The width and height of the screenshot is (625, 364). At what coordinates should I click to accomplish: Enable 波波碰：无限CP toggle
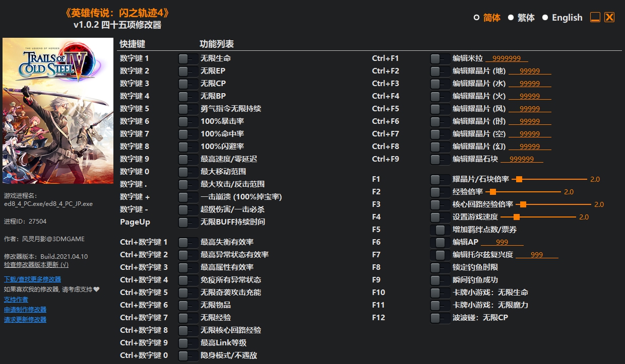point(440,318)
